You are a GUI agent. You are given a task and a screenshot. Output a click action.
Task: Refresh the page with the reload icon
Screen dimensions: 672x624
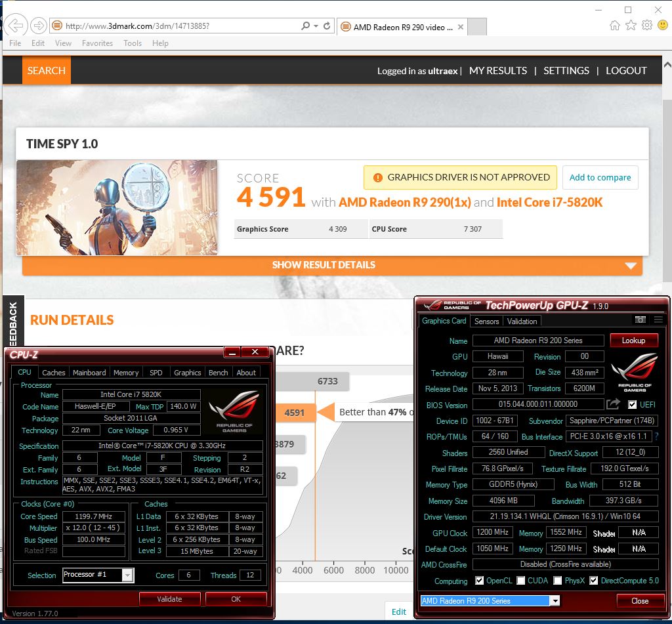click(x=327, y=26)
